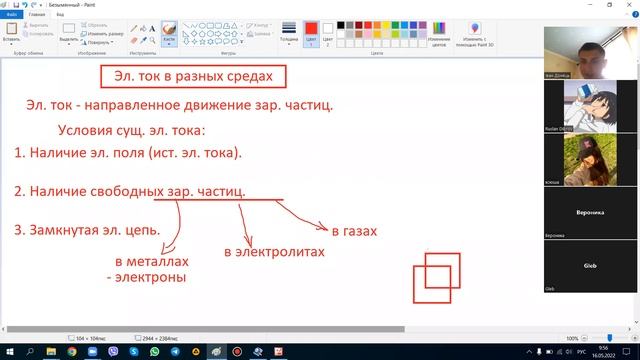The width and height of the screenshot is (640, 360).
Task: Open the File (Файл) menu
Action: pos(11,14)
